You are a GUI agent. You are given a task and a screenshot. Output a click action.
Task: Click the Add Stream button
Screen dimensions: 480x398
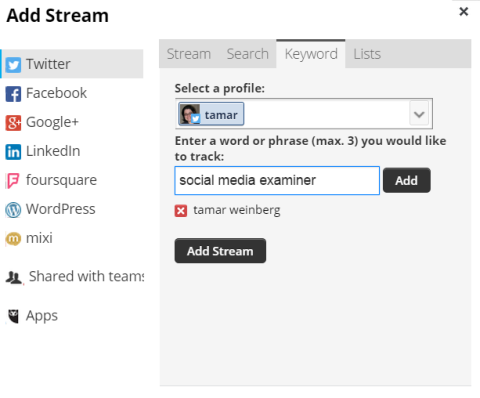(x=220, y=251)
